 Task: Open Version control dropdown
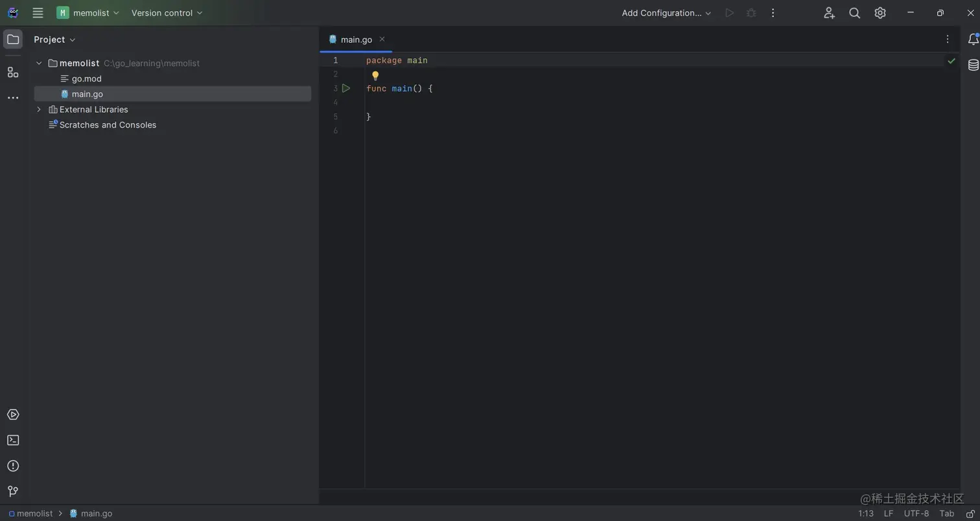coord(167,13)
